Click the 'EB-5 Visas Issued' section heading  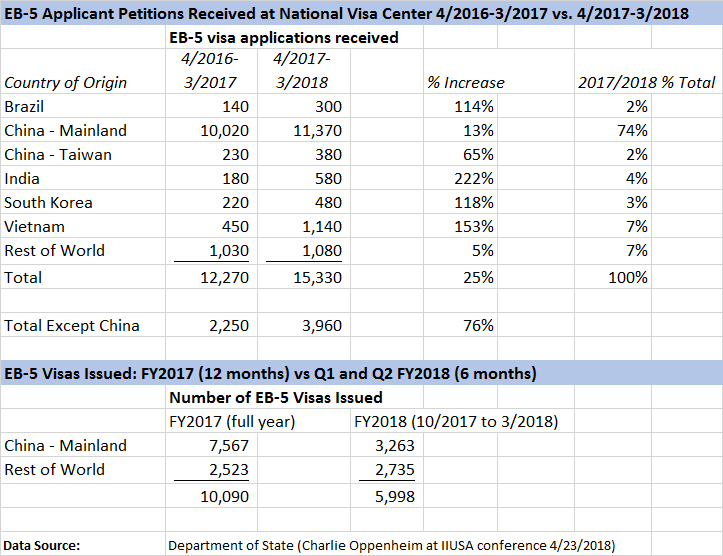[270, 373]
